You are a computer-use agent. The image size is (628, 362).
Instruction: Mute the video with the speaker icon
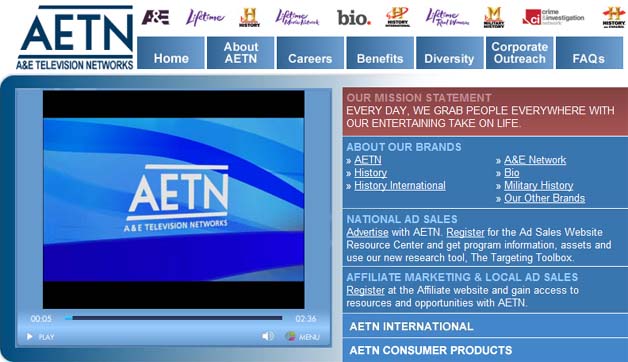tap(268, 336)
